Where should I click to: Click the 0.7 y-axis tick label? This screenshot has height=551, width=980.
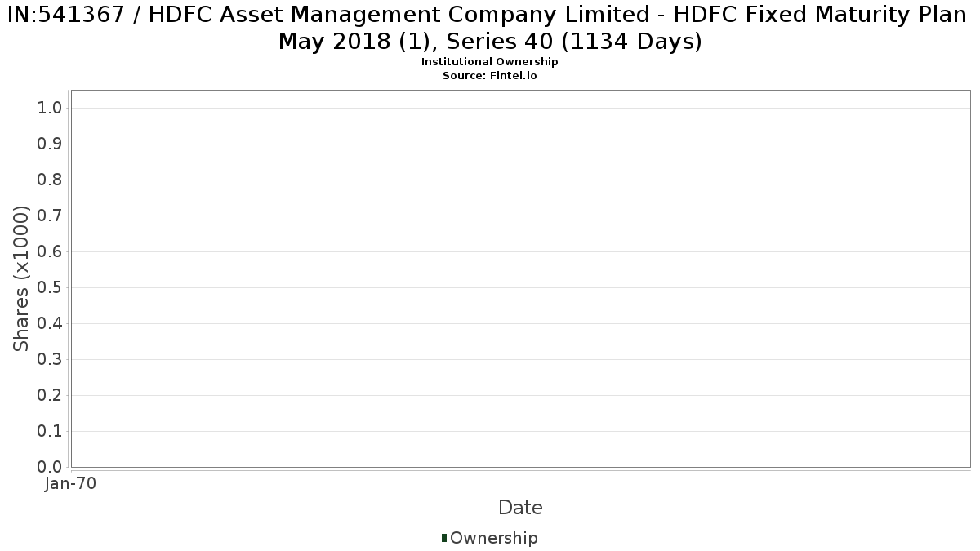coord(51,216)
